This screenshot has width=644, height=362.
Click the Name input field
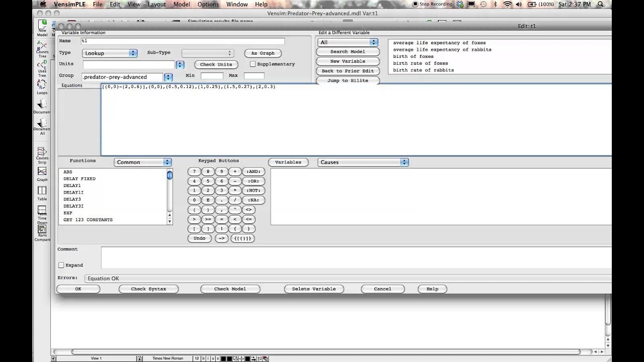183,41
